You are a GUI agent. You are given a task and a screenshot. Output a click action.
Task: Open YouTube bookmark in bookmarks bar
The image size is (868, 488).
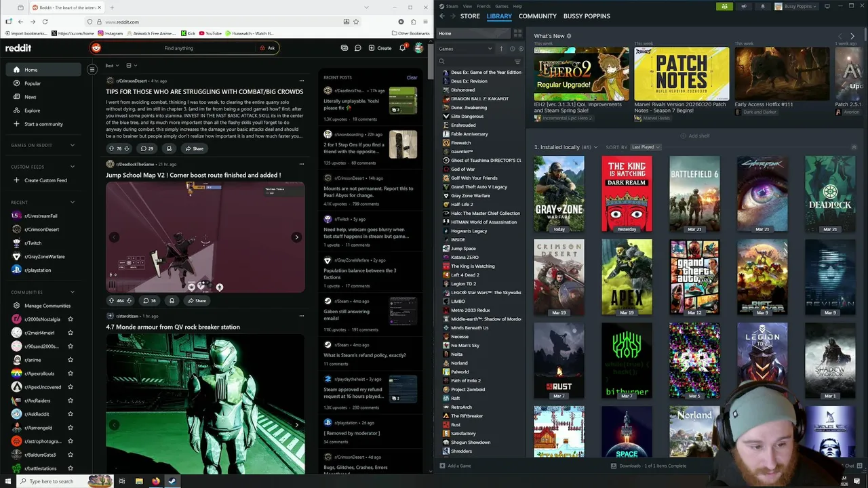[210, 33]
